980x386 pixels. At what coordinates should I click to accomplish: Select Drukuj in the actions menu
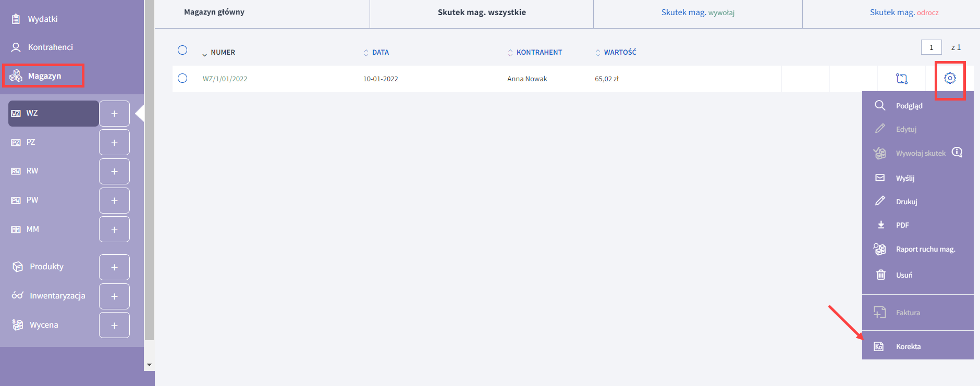pyautogui.click(x=906, y=202)
